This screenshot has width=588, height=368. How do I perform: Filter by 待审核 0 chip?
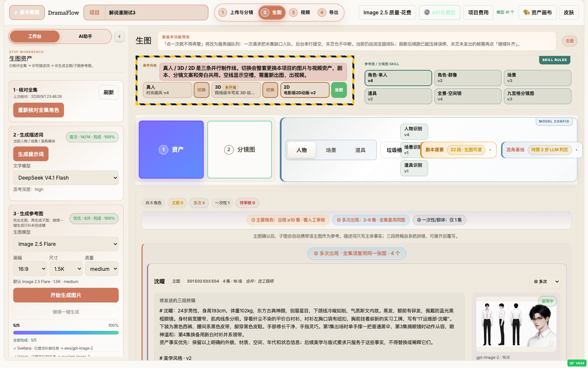pyautogui.click(x=247, y=203)
